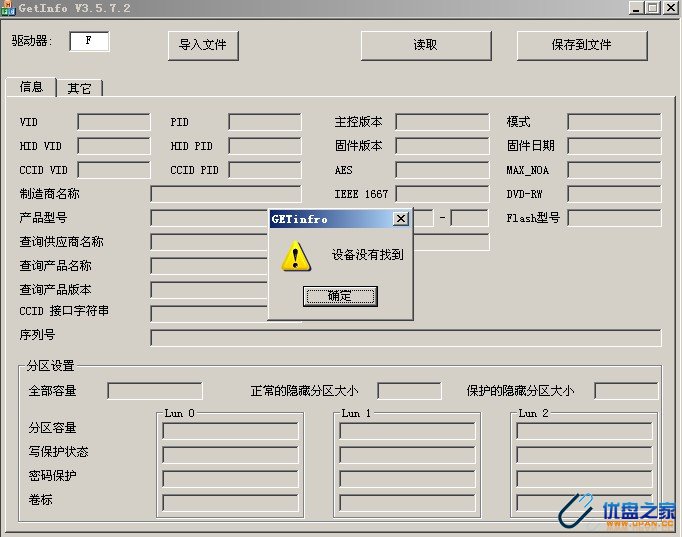Image resolution: width=682 pixels, height=537 pixels.
Task: Click the 保存到文件 button
Action: pyautogui.click(x=582, y=45)
